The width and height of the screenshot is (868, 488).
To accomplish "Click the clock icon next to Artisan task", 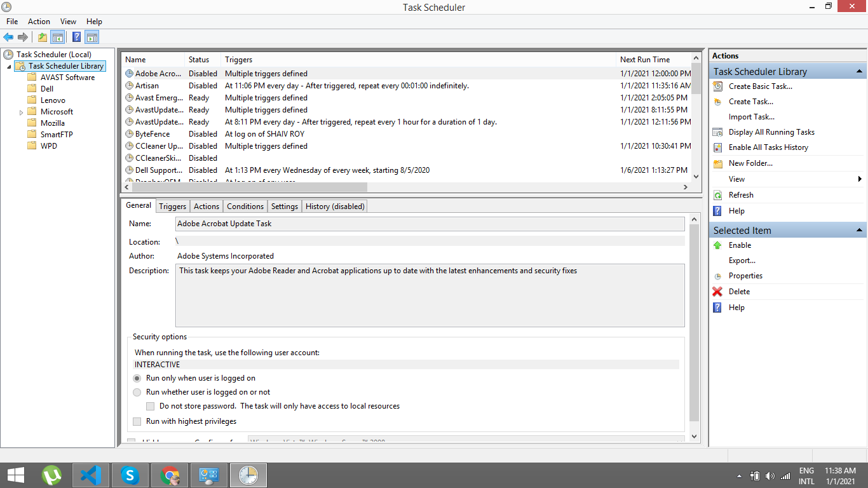I will coord(130,86).
